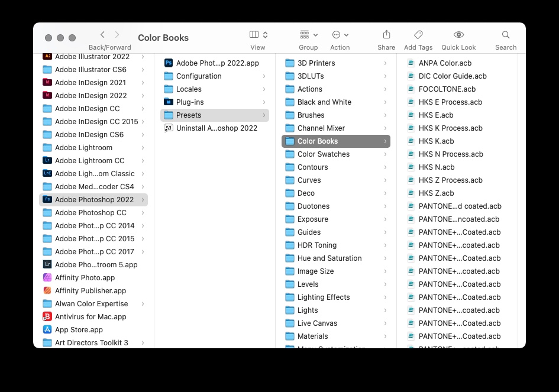Screen dimensions: 559x392
Task: Click the Search magnifier icon
Action: coord(506,34)
